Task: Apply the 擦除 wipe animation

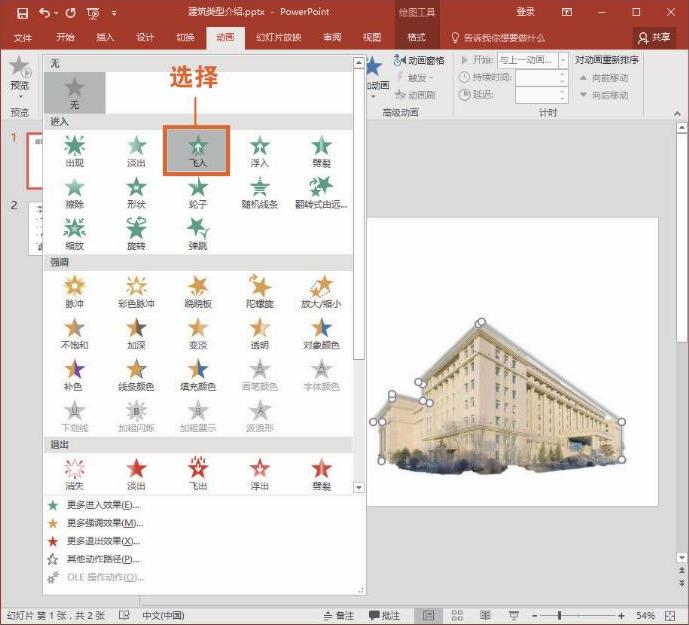Action: click(74, 193)
